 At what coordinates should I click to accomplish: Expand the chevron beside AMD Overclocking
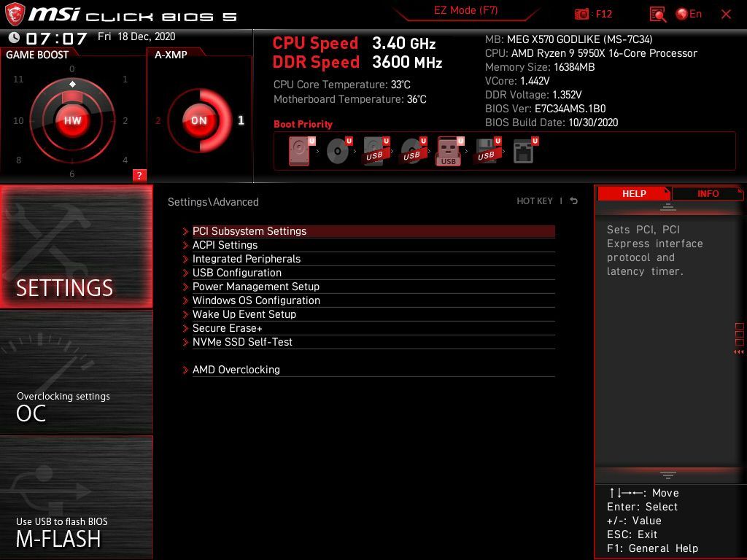[185, 370]
